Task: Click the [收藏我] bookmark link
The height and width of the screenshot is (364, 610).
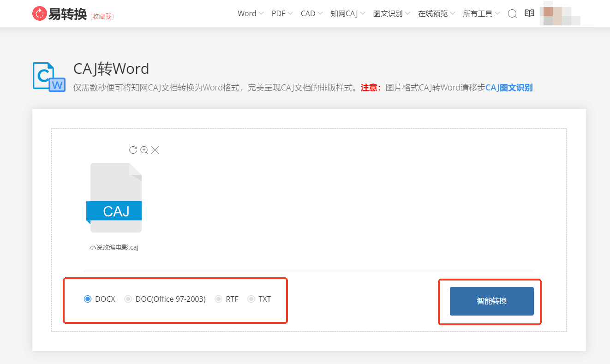Action: click(102, 15)
